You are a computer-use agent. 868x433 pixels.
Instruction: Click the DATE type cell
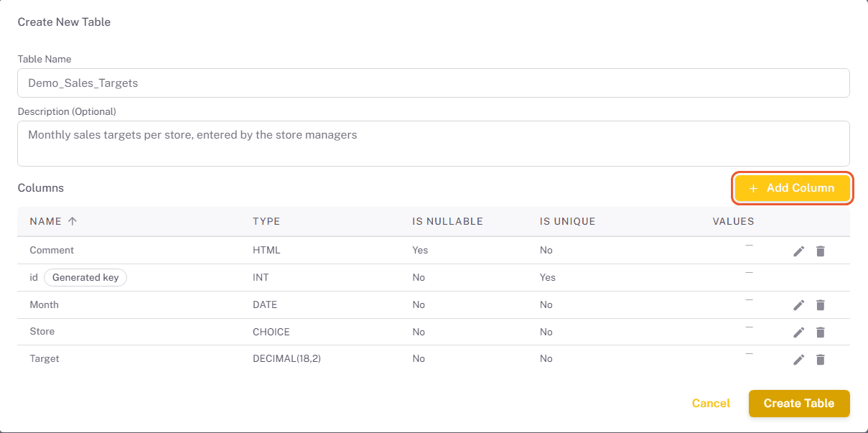[265, 304]
